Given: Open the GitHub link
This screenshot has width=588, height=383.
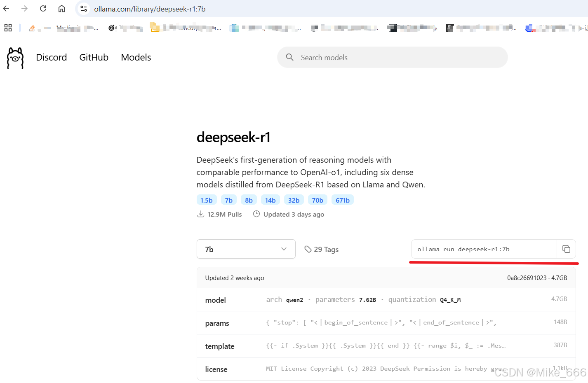Looking at the screenshot, I should point(94,57).
